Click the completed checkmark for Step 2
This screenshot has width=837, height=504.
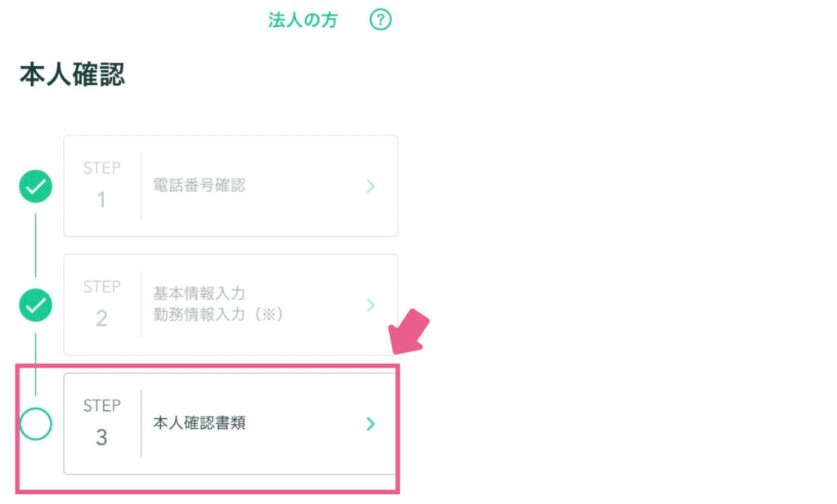36,305
